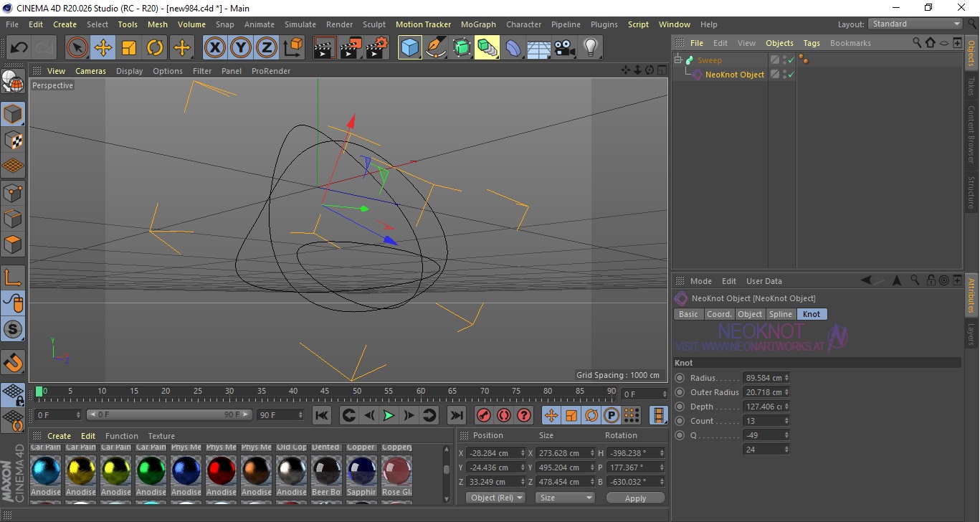Open the Simulate menu
This screenshot has height=522, width=980.
click(300, 24)
